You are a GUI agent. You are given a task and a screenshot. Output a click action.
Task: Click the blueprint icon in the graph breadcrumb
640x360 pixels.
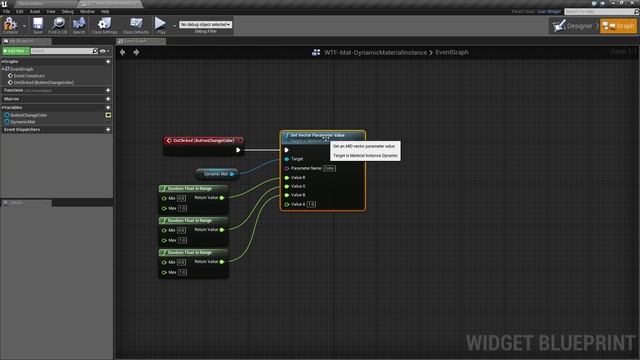point(316,52)
